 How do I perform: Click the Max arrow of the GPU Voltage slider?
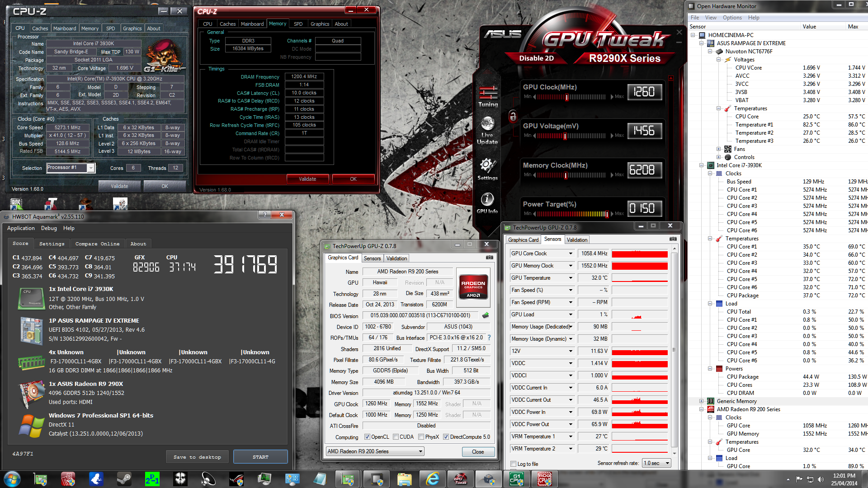click(612, 136)
